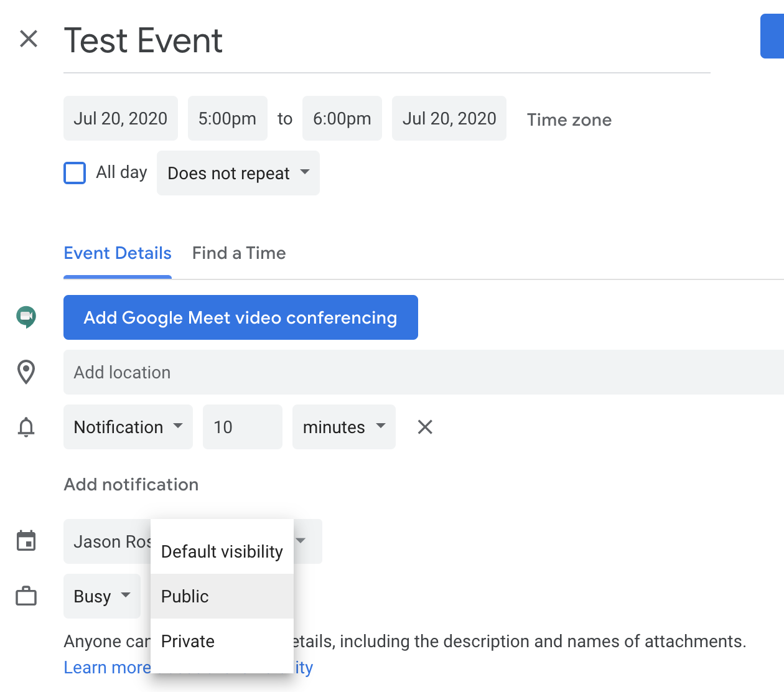Add Google Meet video conferencing
Screen dimensions: 784x692
coord(241,317)
